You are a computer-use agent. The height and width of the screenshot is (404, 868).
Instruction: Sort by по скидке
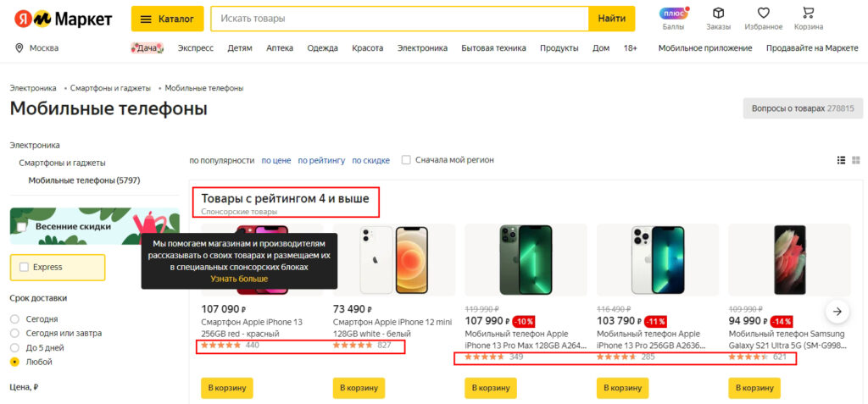pyautogui.click(x=371, y=160)
